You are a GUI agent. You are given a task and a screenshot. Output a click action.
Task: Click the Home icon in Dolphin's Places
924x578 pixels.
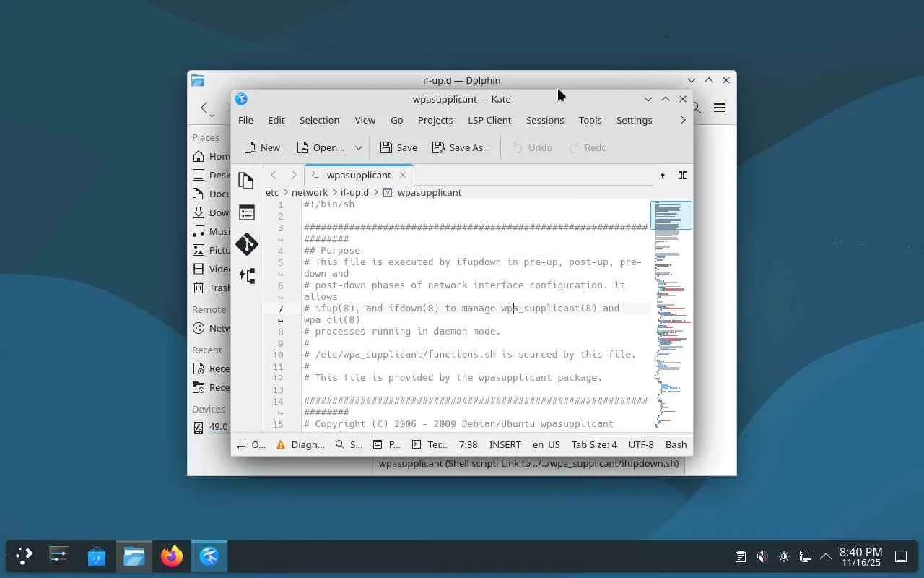tap(199, 156)
